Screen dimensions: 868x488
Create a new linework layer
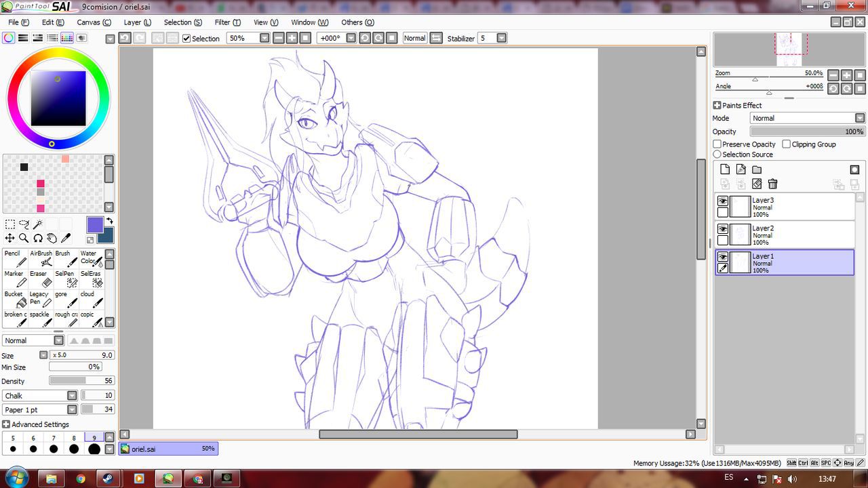[741, 169]
